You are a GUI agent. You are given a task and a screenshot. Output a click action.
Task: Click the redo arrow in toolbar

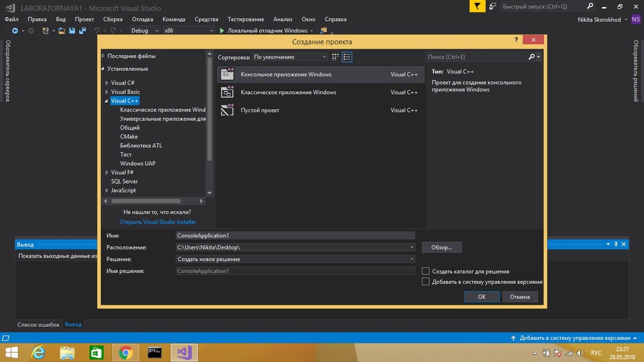pos(113,31)
